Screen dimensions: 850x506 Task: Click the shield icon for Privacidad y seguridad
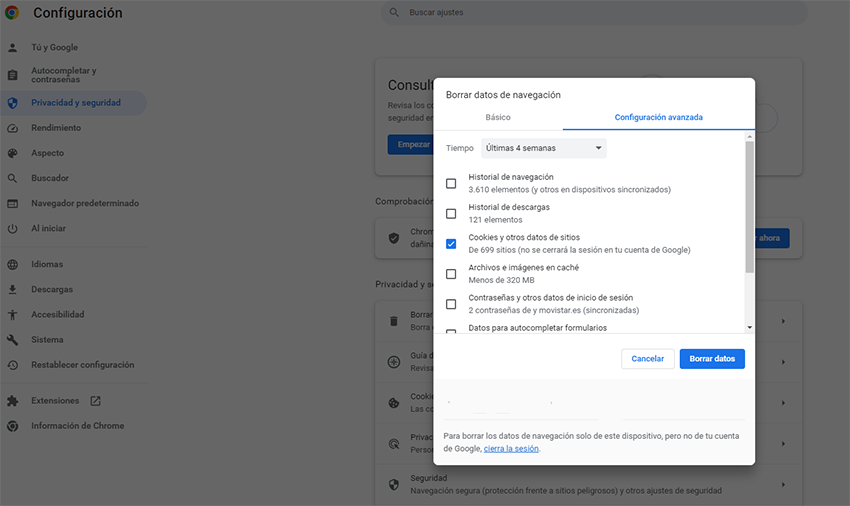point(12,103)
